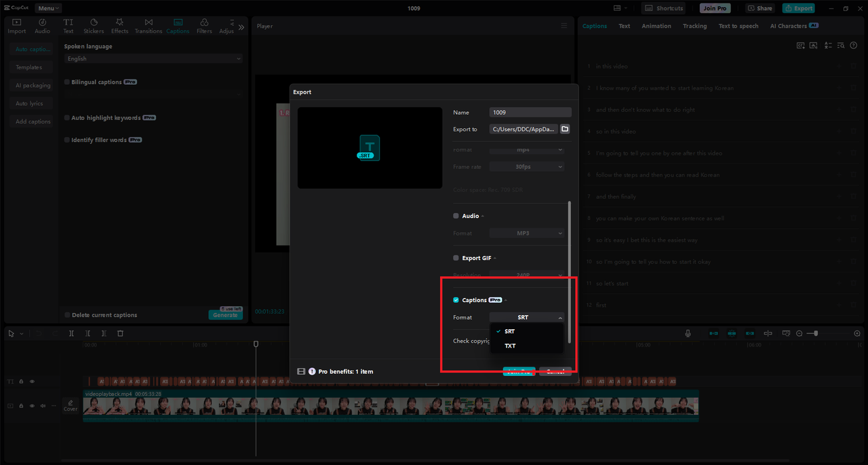The width and height of the screenshot is (868, 465).
Task: Click the top-right Export button
Action: [x=799, y=8]
